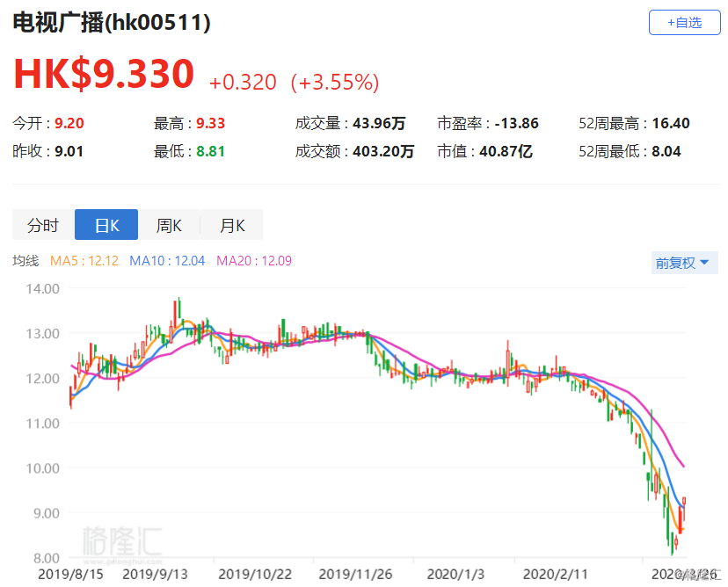728x587 pixels.
Task: Click the 14.00 y-axis label
Action: 43,288
